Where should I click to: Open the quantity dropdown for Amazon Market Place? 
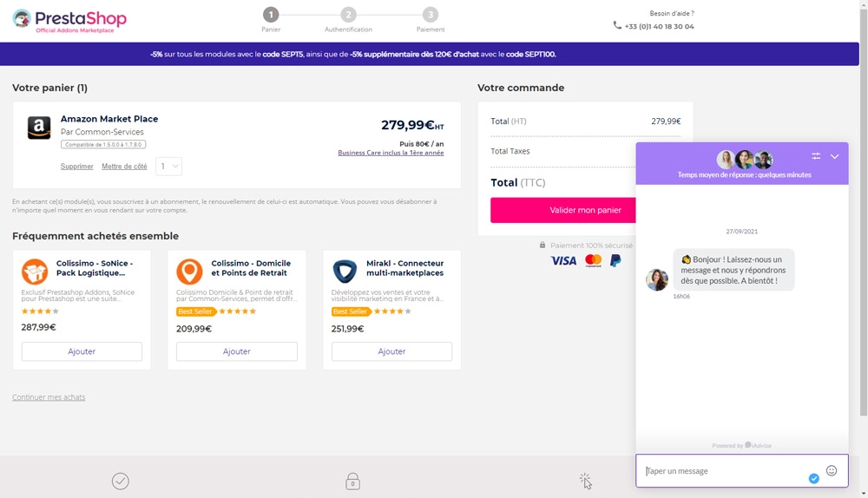pyautogui.click(x=169, y=166)
